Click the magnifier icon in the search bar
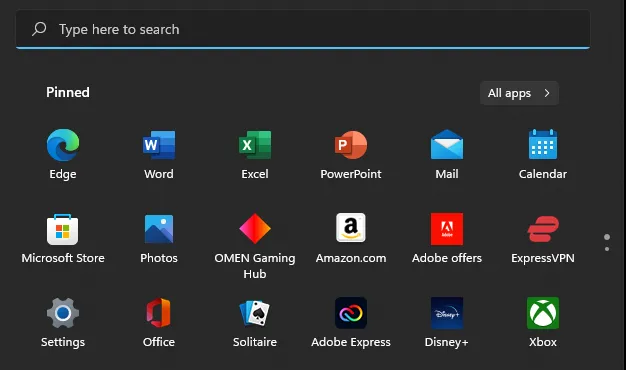Screen dimensions: 626x370 click(x=39, y=29)
